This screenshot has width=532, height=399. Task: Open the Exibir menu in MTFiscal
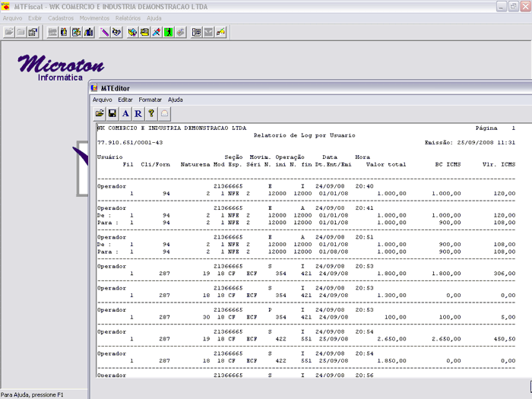pos(35,17)
